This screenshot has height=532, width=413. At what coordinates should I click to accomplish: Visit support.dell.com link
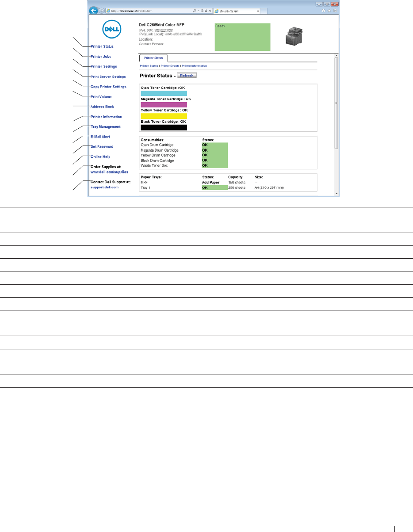coord(104,187)
